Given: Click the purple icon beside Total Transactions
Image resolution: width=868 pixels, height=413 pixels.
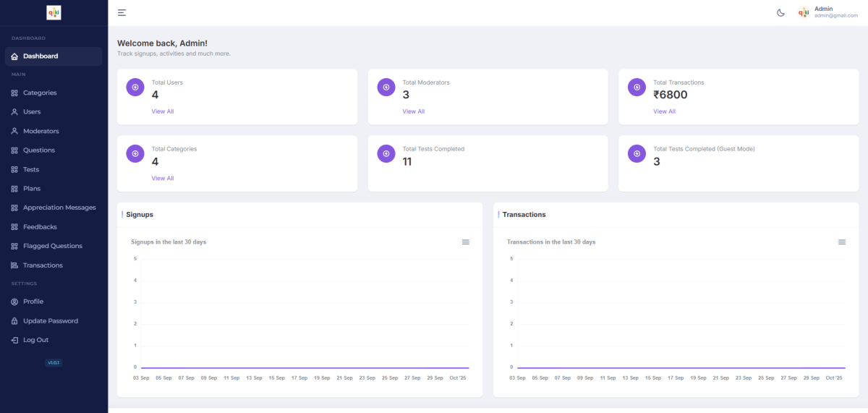Looking at the screenshot, I should tap(637, 87).
